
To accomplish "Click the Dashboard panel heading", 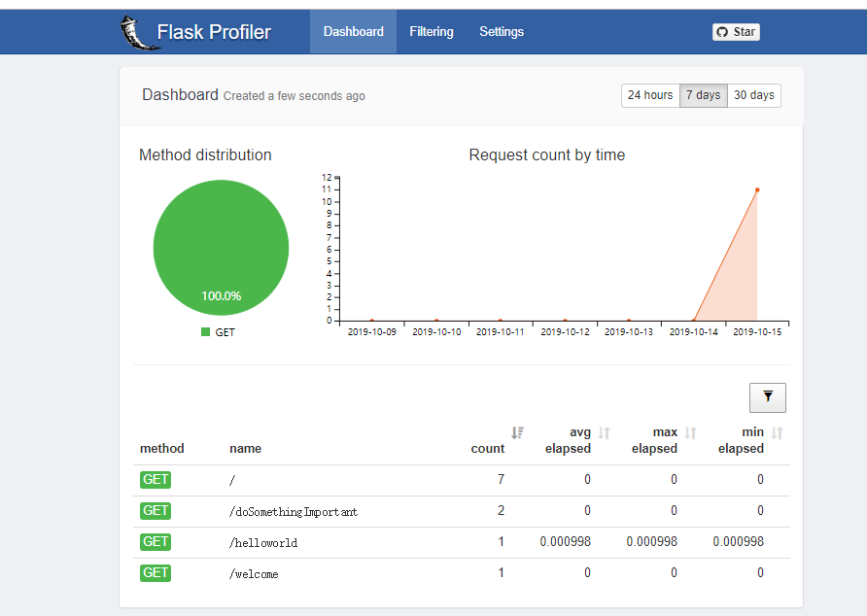I will tap(180, 95).
